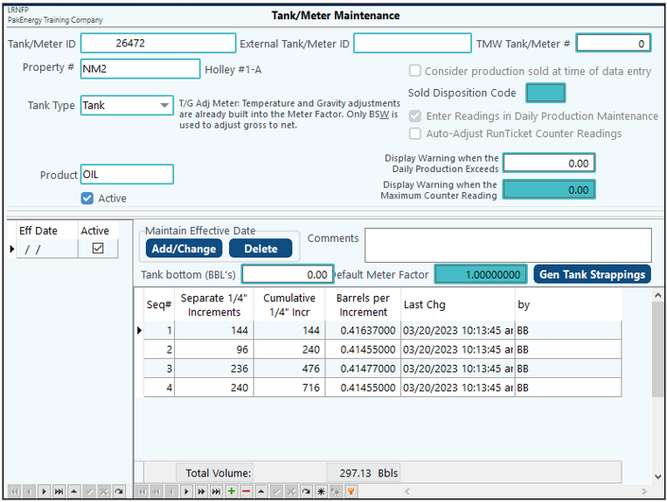The height and width of the screenshot is (502, 667).
Task: Jump to last record in Eff Date navigator
Action: 59,491
